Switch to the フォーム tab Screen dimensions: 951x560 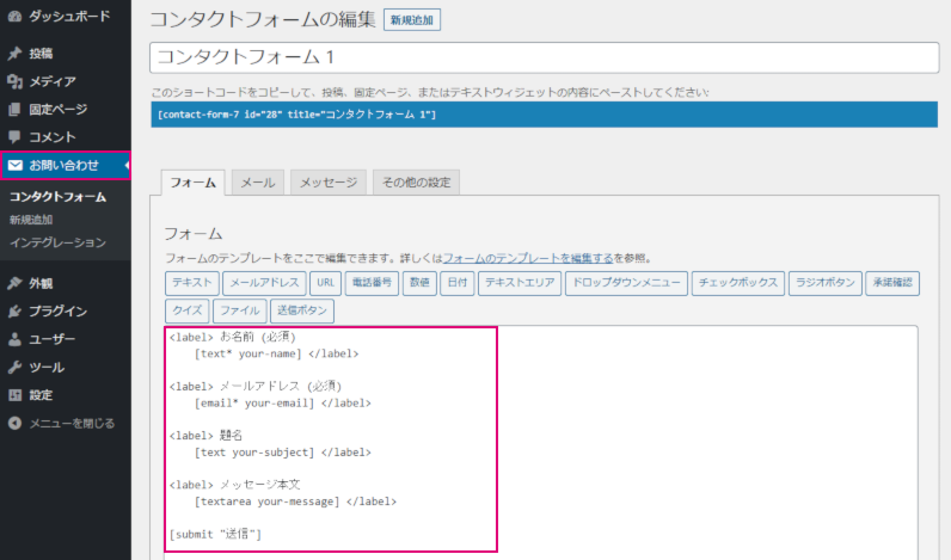(193, 183)
